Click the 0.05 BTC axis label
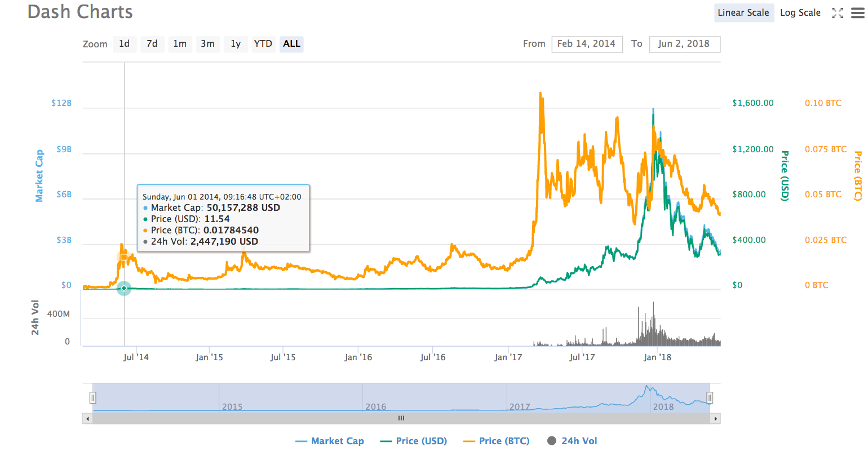This screenshot has height=451, width=868. point(823,194)
